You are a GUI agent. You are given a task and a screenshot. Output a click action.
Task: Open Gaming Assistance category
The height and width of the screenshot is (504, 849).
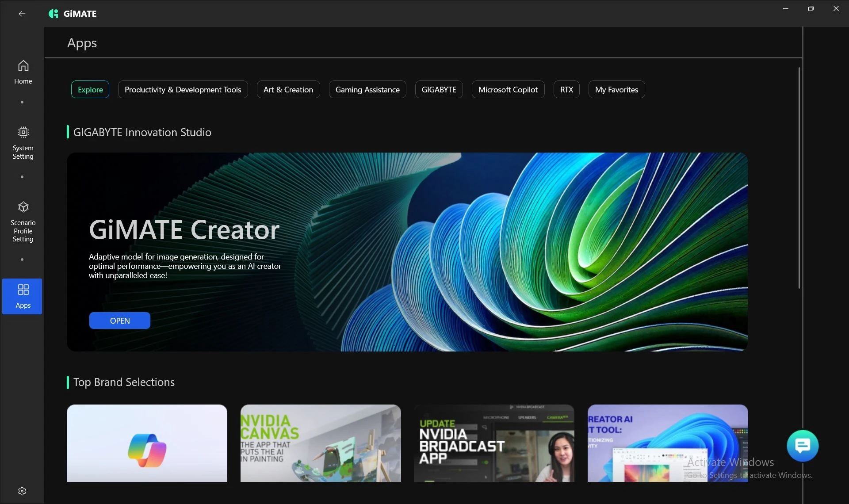tap(367, 90)
